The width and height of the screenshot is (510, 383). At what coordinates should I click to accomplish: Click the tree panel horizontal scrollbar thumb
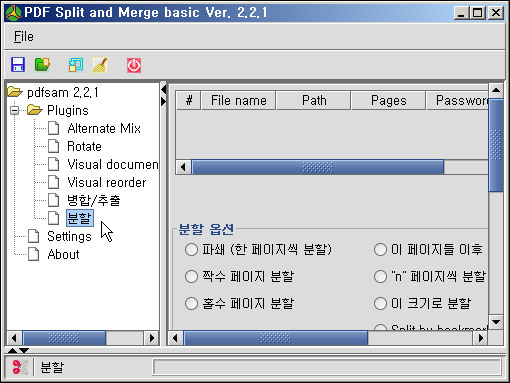[64, 338]
